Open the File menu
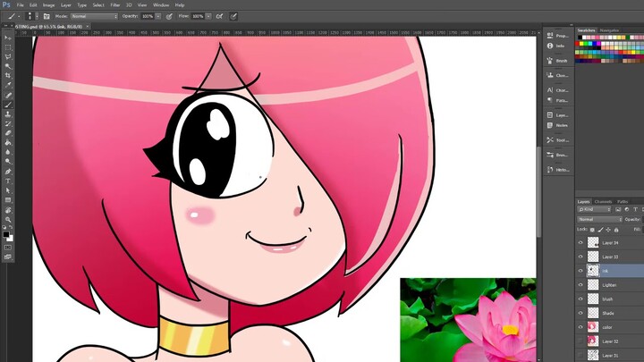 pos(20,5)
